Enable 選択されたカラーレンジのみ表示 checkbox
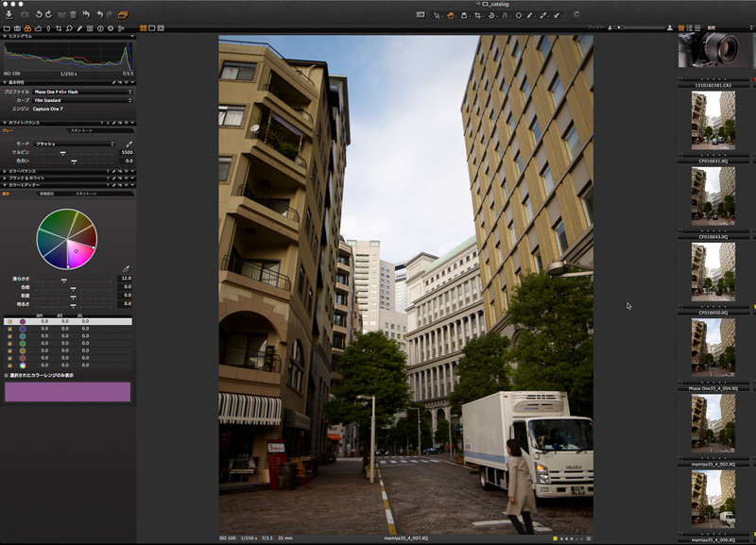 (7, 375)
